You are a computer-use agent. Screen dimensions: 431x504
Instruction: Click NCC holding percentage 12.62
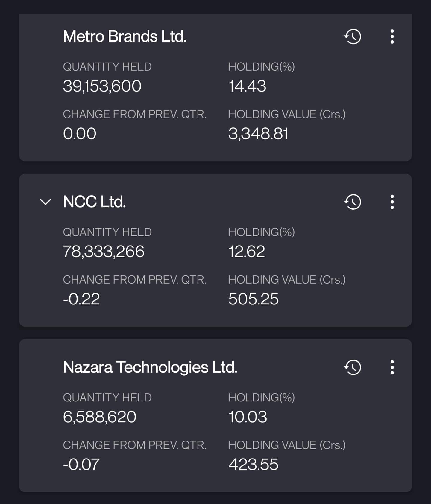click(x=247, y=252)
